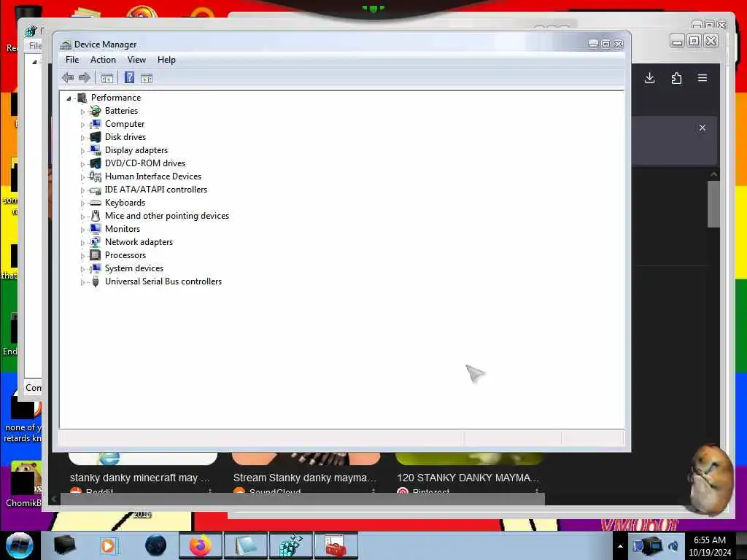
Task: Click the Properties pane toolbar icon
Action: tap(146, 78)
